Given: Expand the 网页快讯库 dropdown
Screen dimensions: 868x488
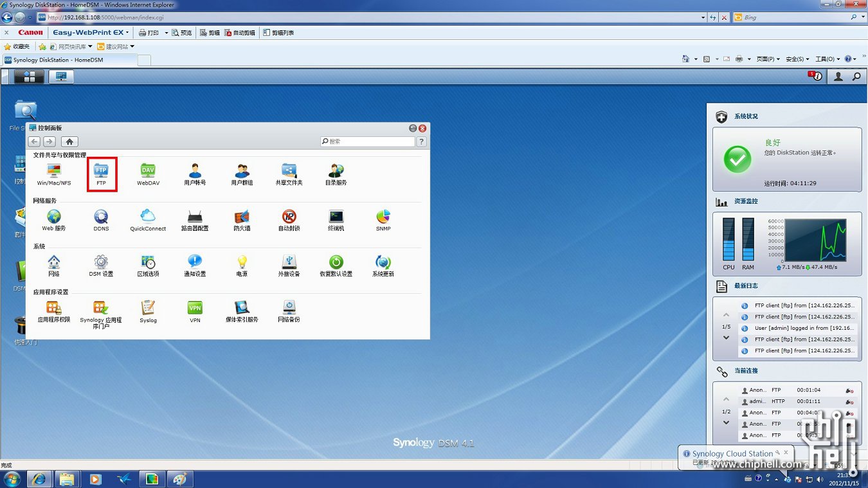Looking at the screenshot, I should click(x=90, y=46).
